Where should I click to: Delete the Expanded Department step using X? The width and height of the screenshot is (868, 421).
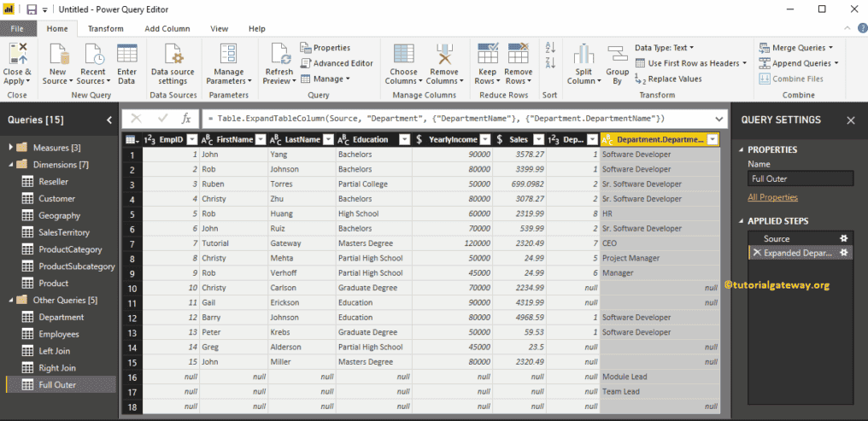click(x=756, y=252)
